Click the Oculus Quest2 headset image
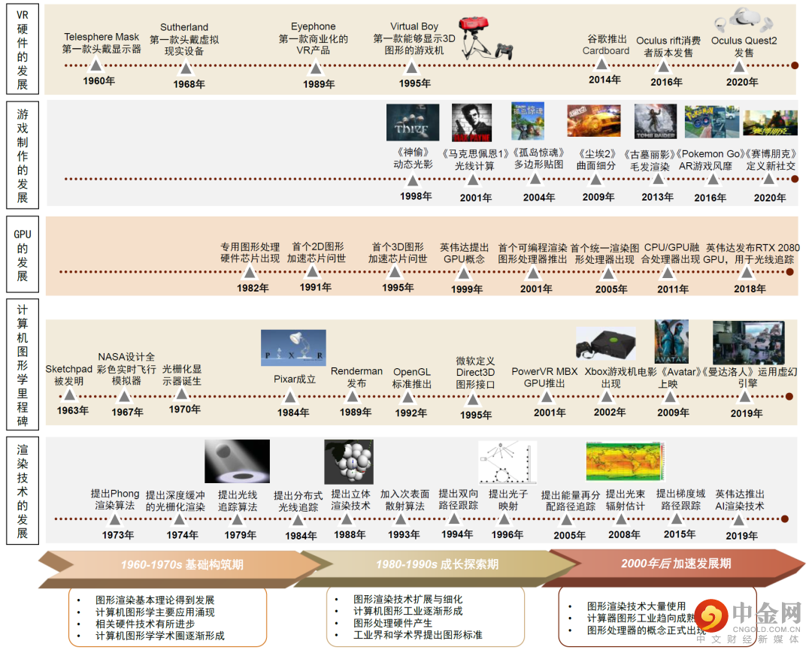The image size is (812, 653). (744, 20)
